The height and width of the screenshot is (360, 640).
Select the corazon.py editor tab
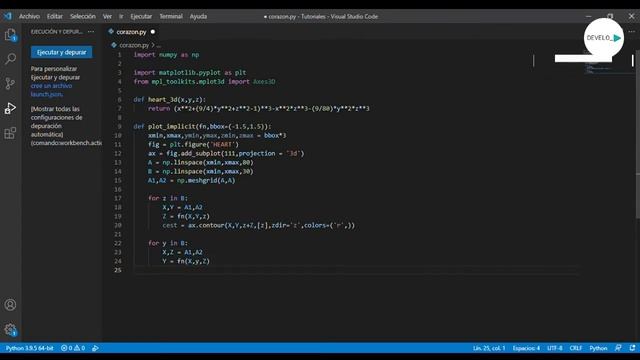pos(131,32)
